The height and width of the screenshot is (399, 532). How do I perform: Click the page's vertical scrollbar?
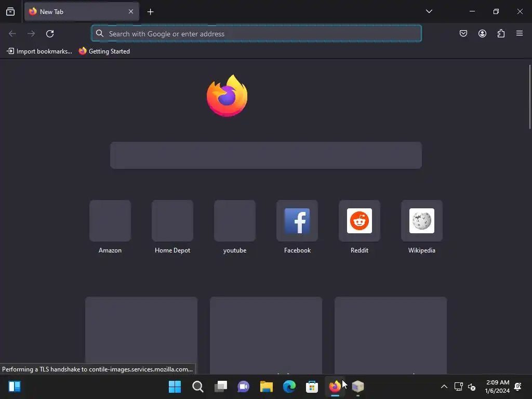point(529,97)
